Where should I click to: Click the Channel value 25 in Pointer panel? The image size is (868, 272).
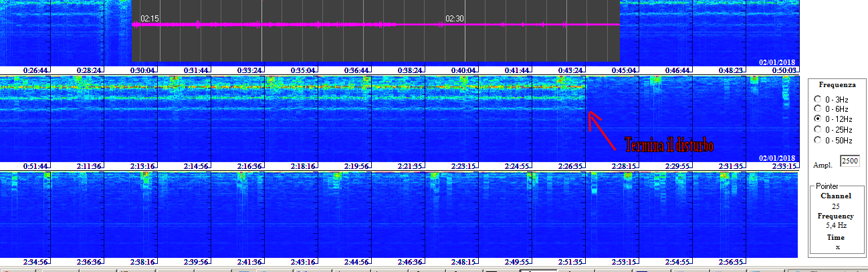point(835,206)
